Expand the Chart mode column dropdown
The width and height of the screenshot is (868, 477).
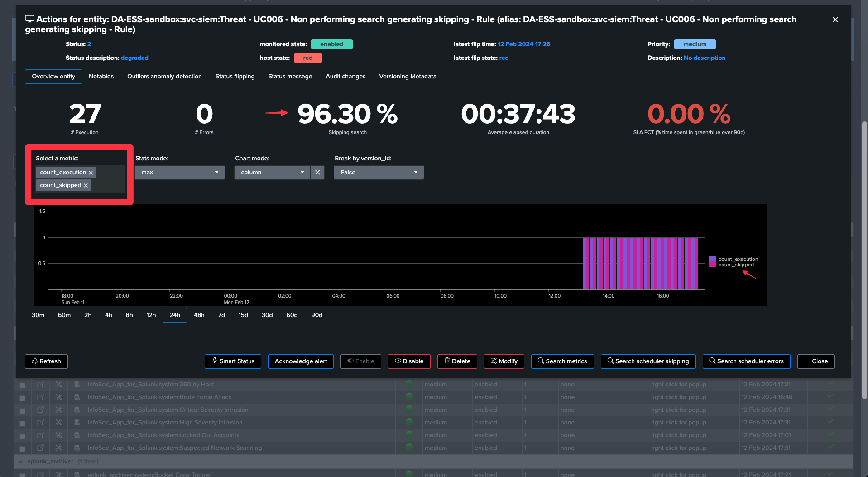pos(272,173)
